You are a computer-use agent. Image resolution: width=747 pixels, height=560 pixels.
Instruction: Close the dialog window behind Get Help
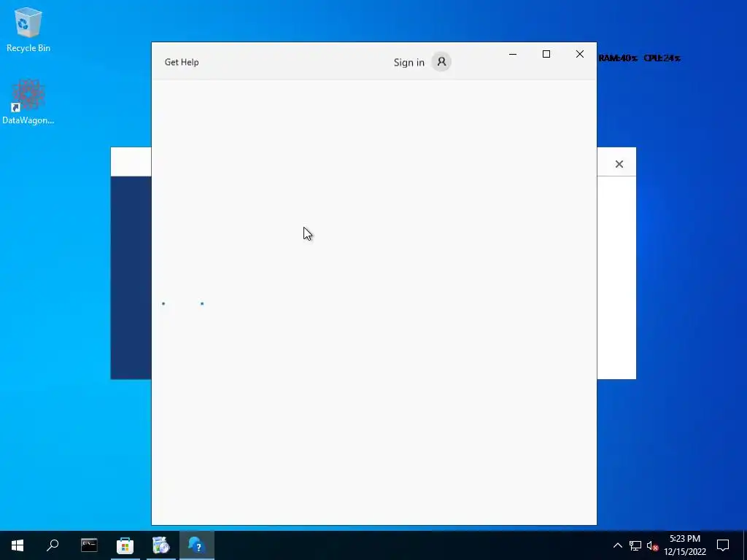[x=619, y=164]
